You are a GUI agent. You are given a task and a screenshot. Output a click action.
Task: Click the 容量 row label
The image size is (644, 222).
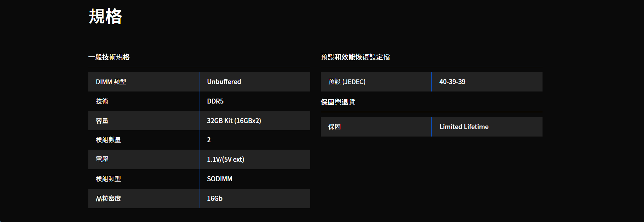102,121
